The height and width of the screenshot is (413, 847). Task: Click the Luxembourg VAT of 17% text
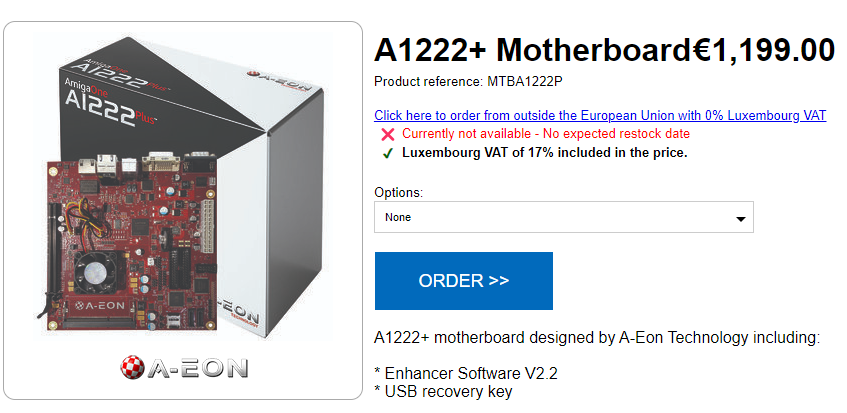click(x=544, y=153)
